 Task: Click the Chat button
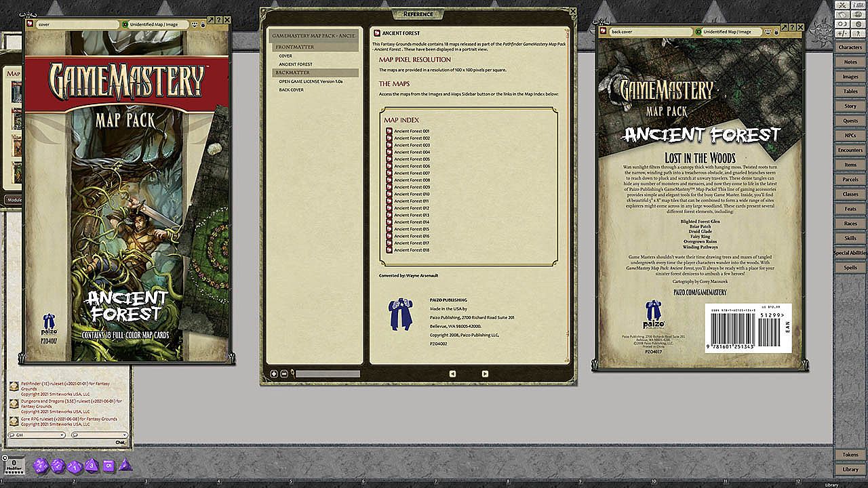(120, 443)
